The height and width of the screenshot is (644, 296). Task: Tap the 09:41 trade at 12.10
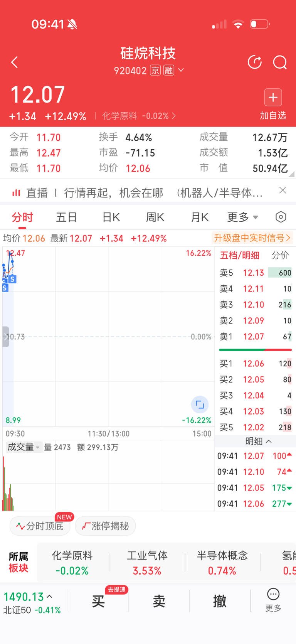[x=255, y=472]
